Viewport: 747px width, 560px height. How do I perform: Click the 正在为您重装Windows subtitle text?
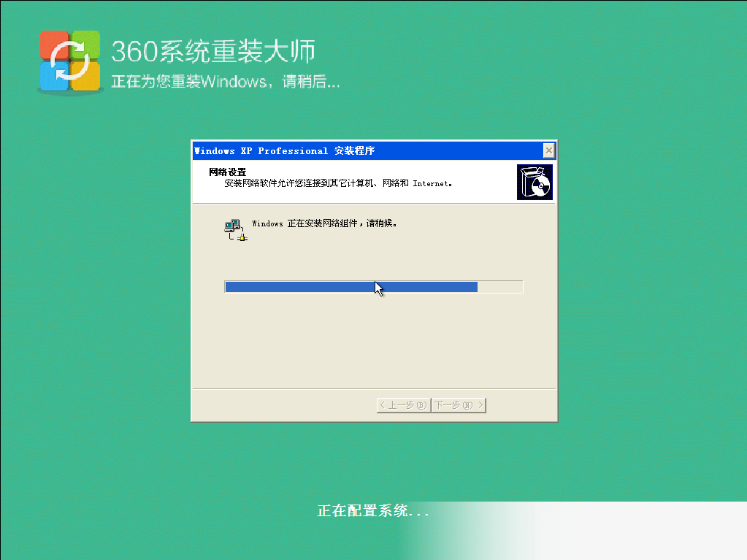[x=226, y=82]
